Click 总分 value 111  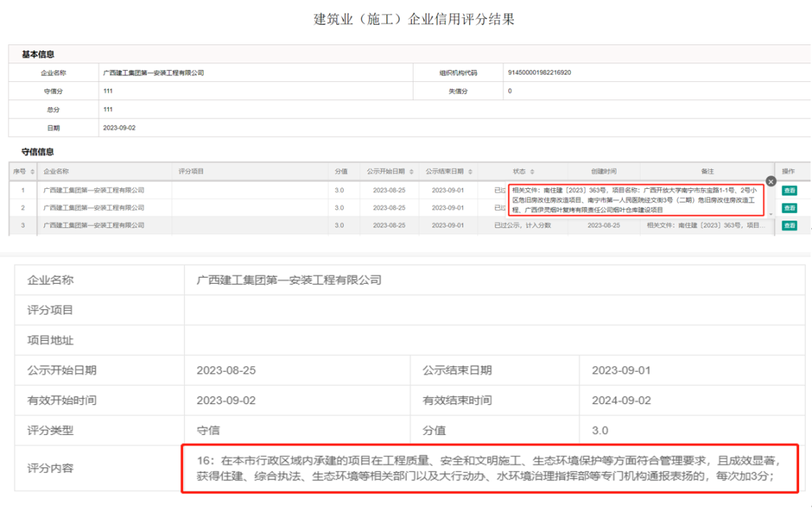[108, 109]
